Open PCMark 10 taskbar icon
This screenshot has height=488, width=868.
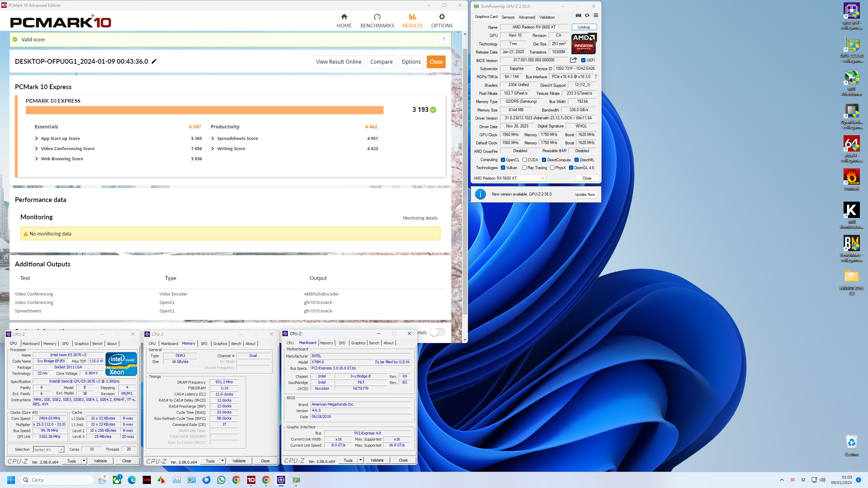point(251,480)
